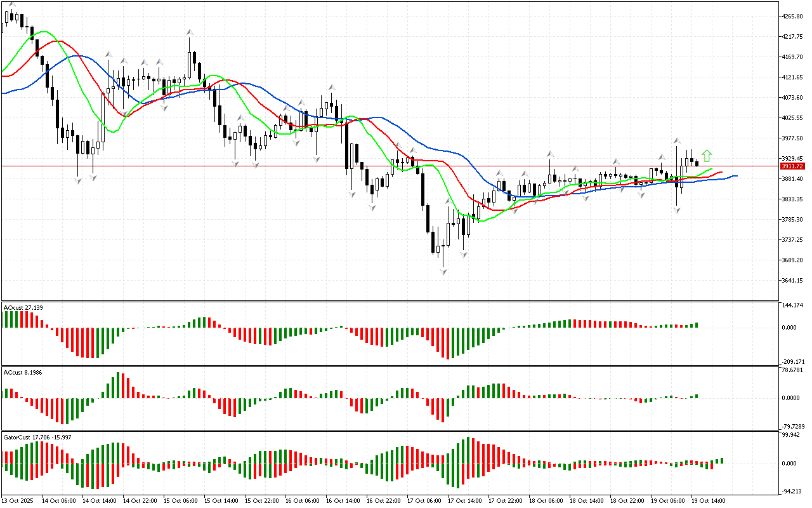Select the up fractal above the 19 Oct spike

pyautogui.click(x=678, y=140)
